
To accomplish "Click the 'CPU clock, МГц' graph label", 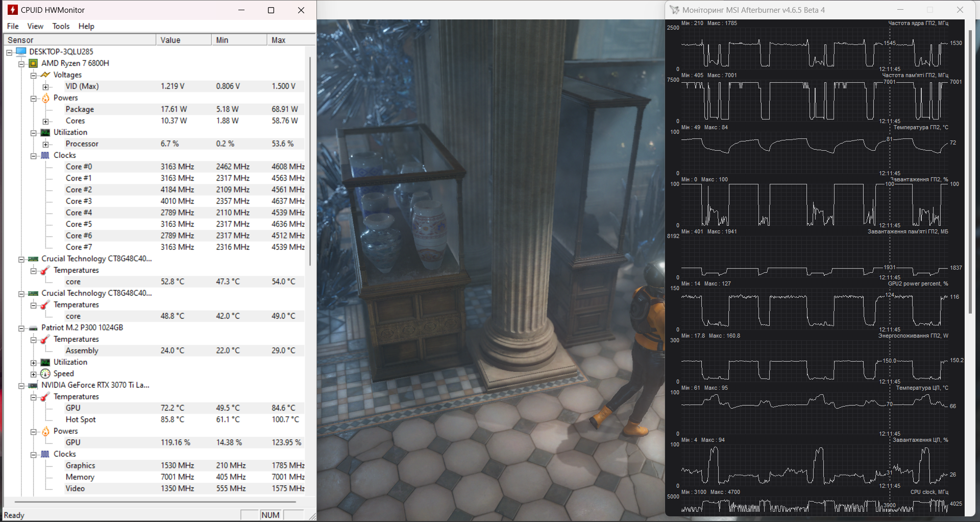I will click(x=929, y=492).
